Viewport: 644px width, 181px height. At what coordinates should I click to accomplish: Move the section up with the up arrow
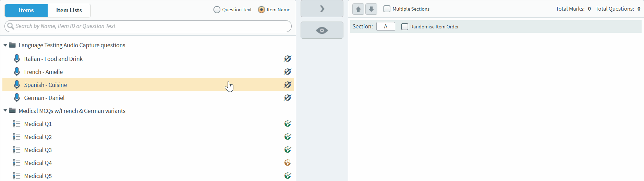358,9
